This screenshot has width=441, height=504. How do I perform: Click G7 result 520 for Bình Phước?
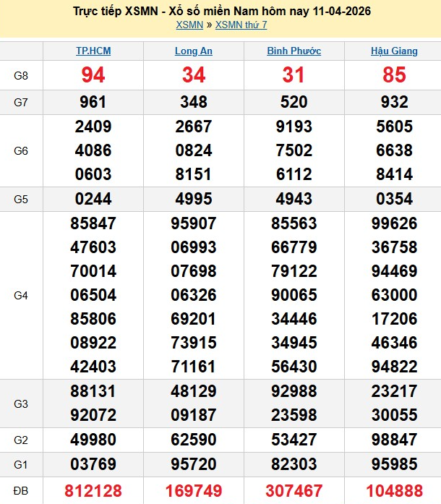click(x=294, y=102)
